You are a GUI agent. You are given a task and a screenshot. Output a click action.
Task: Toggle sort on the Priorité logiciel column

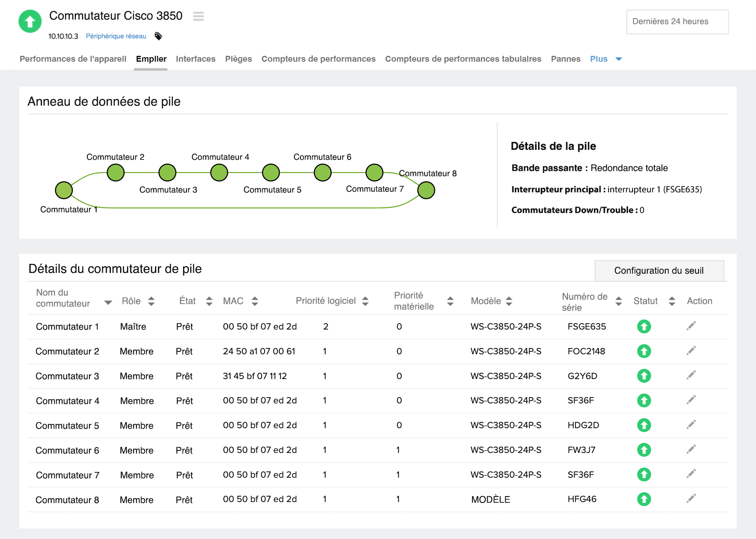click(365, 301)
